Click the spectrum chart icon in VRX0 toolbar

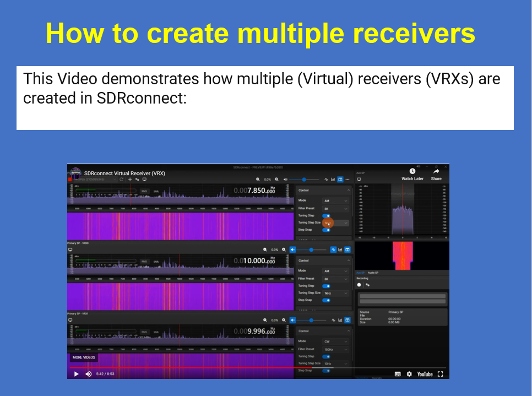[340, 249]
